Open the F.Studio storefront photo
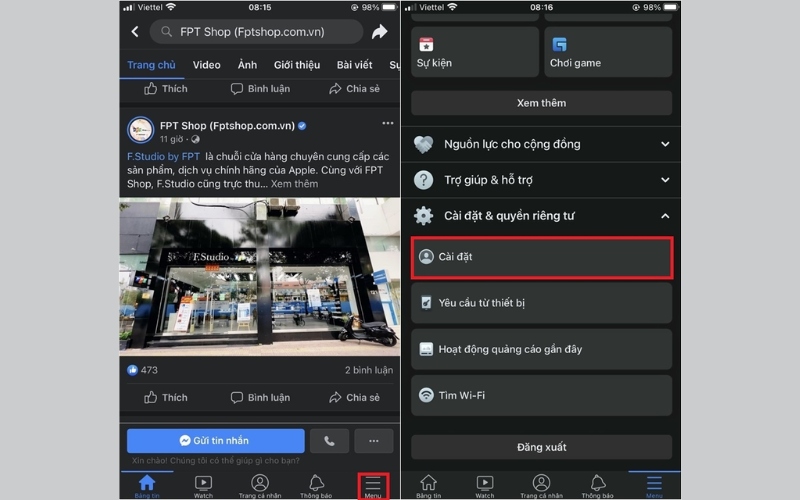Viewport: 800px width, 500px height. pyautogui.click(x=260, y=277)
